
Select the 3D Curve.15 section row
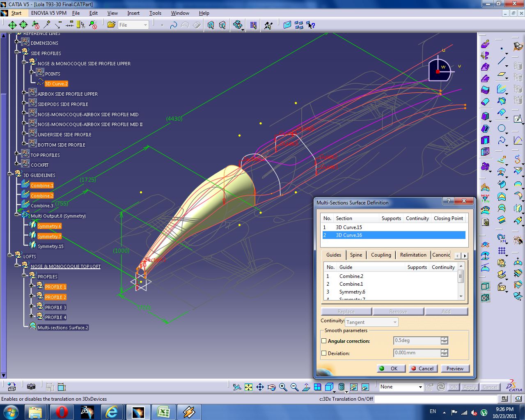(x=348, y=227)
